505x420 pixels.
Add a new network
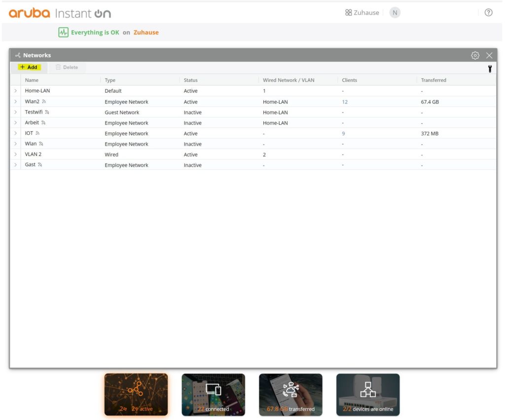tap(29, 67)
